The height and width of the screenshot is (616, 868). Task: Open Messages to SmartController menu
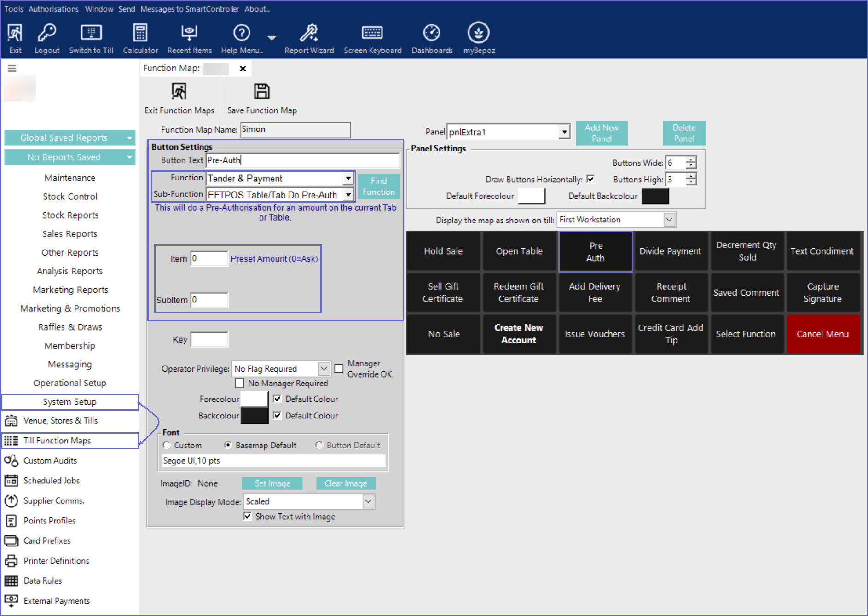click(x=189, y=9)
